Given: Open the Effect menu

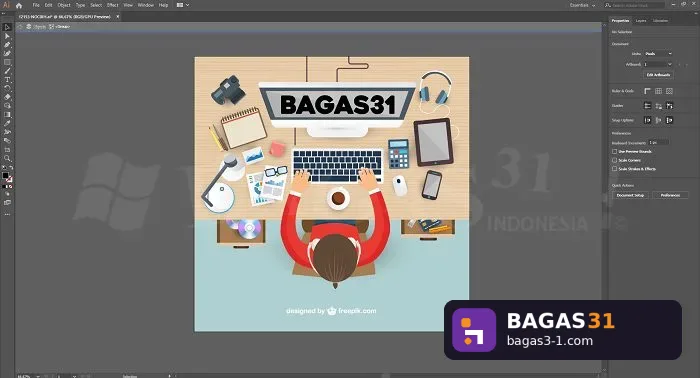Looking at the screenshot, I should [112, 5].
